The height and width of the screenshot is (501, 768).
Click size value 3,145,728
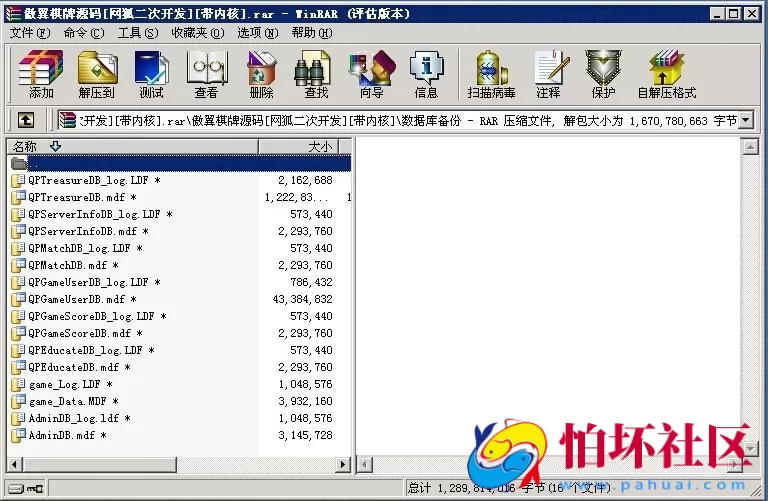coord(306,435)
